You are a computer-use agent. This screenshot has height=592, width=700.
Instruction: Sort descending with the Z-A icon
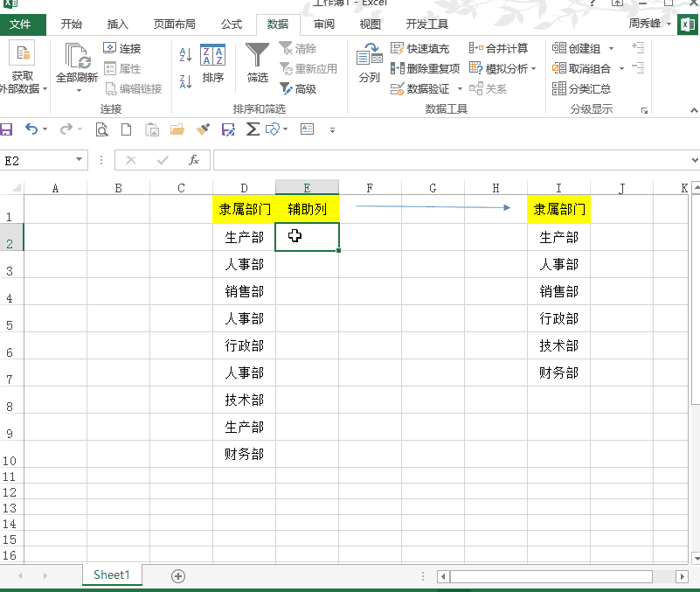[185, 82]
